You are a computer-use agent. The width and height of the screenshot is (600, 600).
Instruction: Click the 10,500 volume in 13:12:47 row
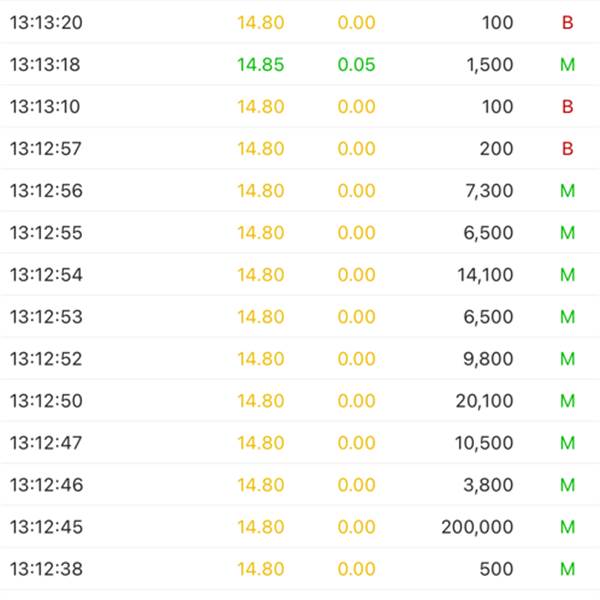(x=484, y=443)
